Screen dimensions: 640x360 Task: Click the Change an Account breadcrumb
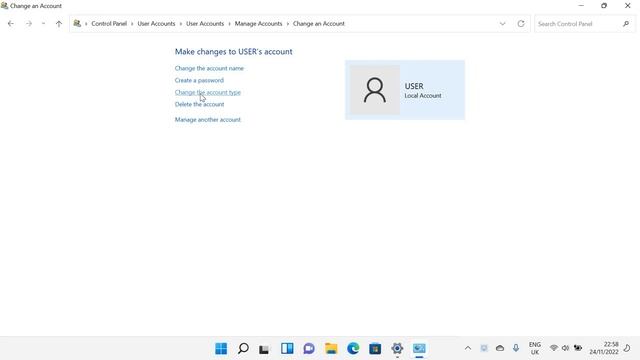(x=319, y=24)
